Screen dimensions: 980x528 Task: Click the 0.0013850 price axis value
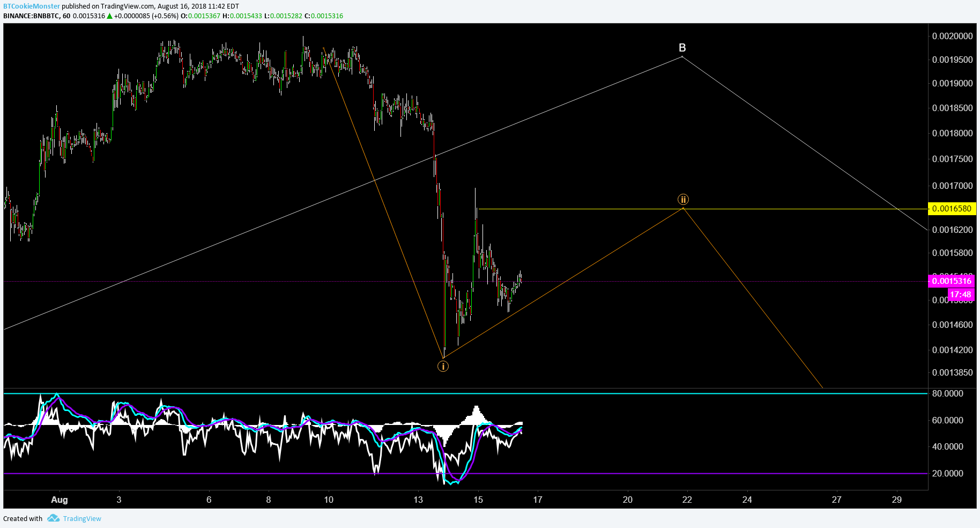tap(952, 372)
